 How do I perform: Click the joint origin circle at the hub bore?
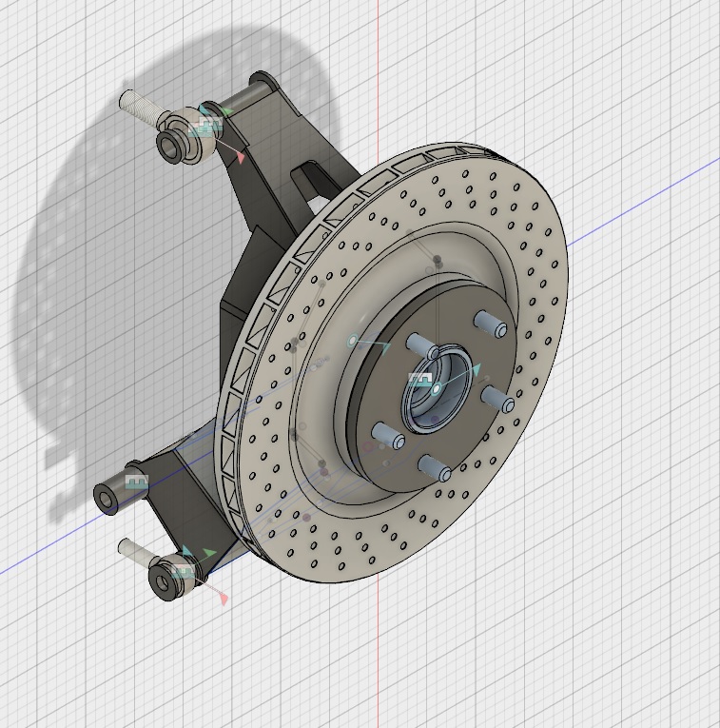click(x=437, y=389)
